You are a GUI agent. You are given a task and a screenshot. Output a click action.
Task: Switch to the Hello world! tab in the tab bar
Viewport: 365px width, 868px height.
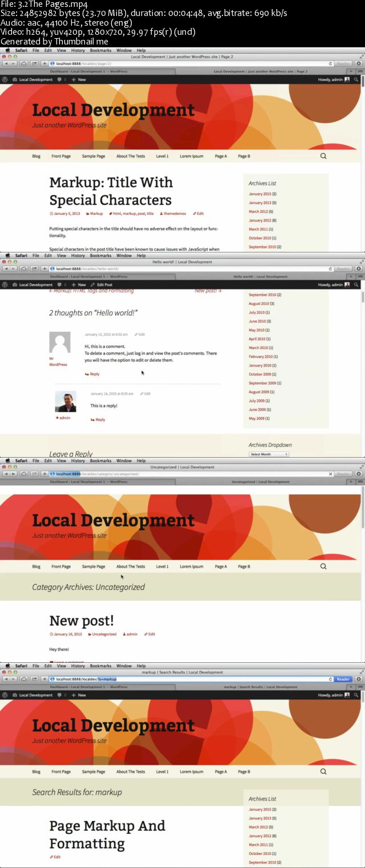261,277
